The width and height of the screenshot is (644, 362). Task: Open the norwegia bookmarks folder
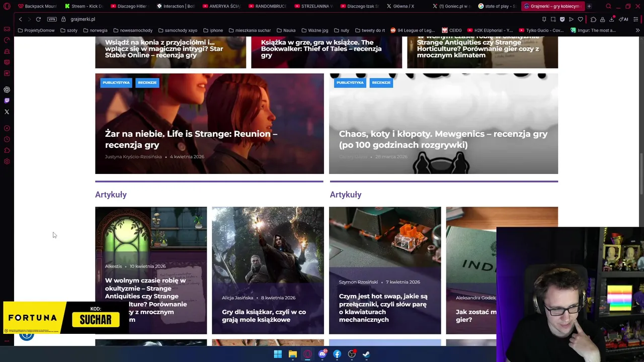(x=95, y=30)
